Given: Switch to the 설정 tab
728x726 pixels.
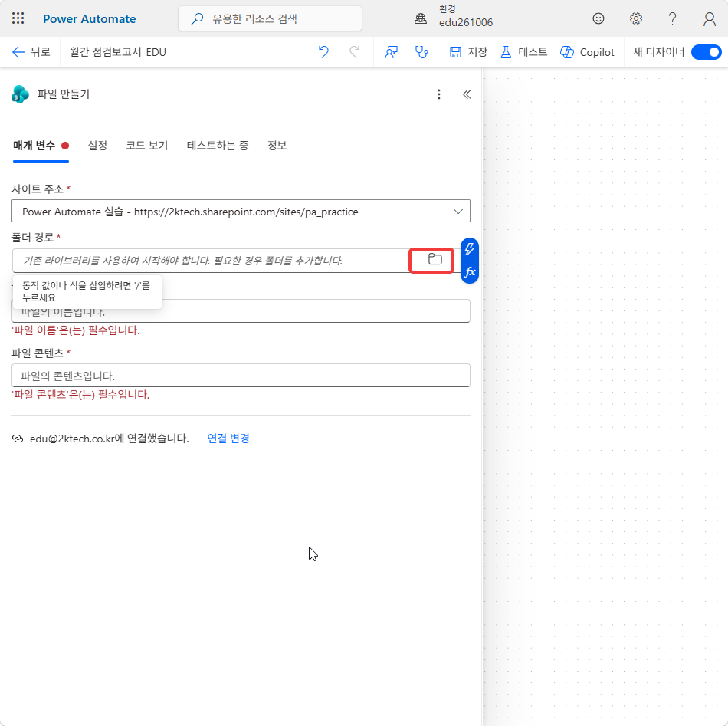Looking at the screenshot, I should coord(97,146).
